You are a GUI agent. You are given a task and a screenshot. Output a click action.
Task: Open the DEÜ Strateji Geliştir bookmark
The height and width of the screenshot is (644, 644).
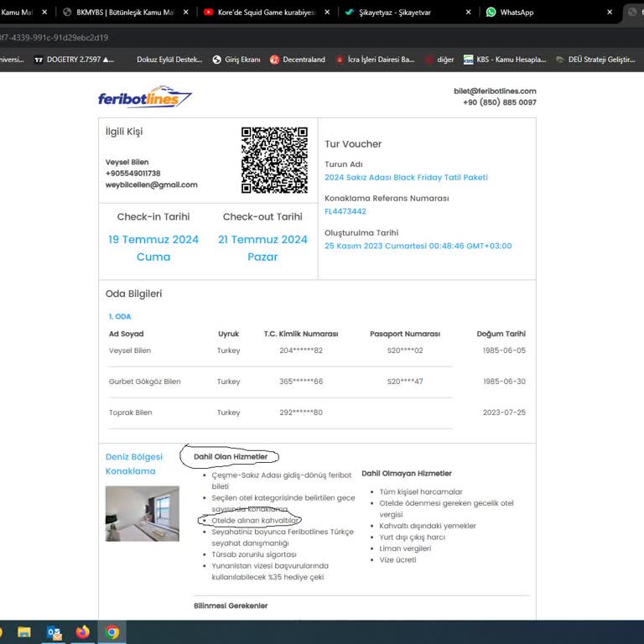pos(595,60)
